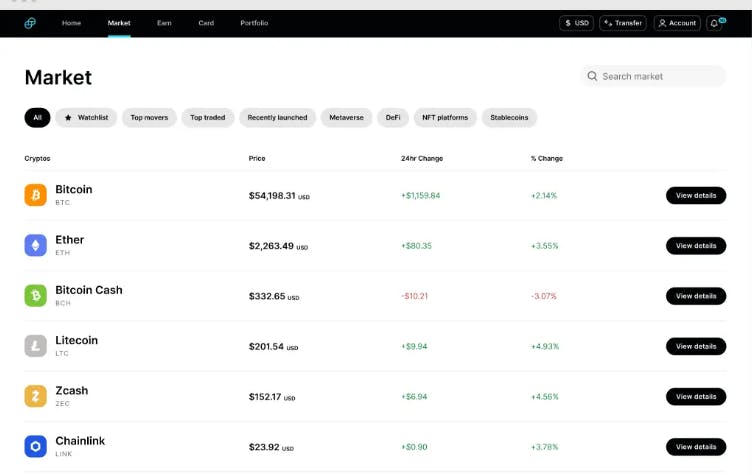Click the Litecoin name text

[77, 341]
